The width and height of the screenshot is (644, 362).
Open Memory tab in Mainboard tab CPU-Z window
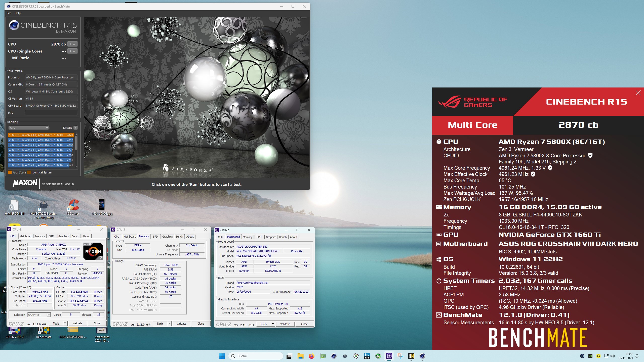[248, 237]
